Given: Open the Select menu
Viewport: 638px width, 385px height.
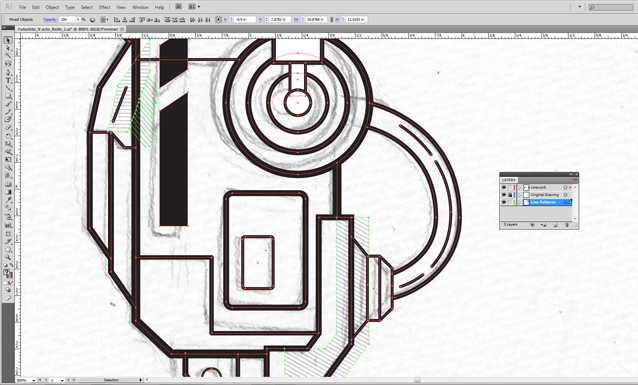Looking at the screenshot, I should [x=86, y=7].
